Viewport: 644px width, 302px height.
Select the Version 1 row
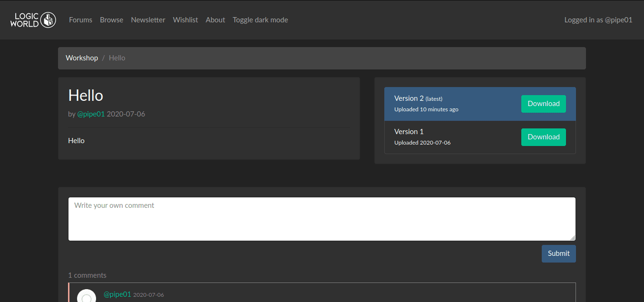(x=480, y=137)
